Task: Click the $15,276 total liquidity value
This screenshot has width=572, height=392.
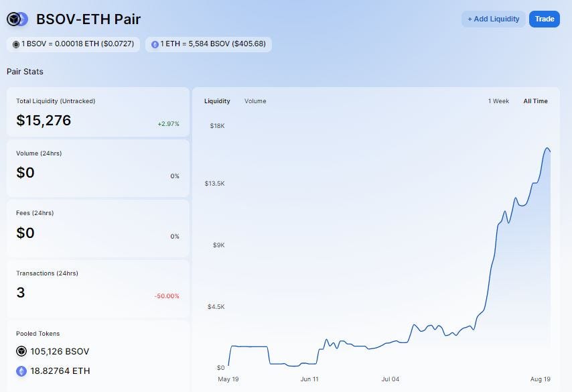Action: pyautogui.click(x=44, y=121)
